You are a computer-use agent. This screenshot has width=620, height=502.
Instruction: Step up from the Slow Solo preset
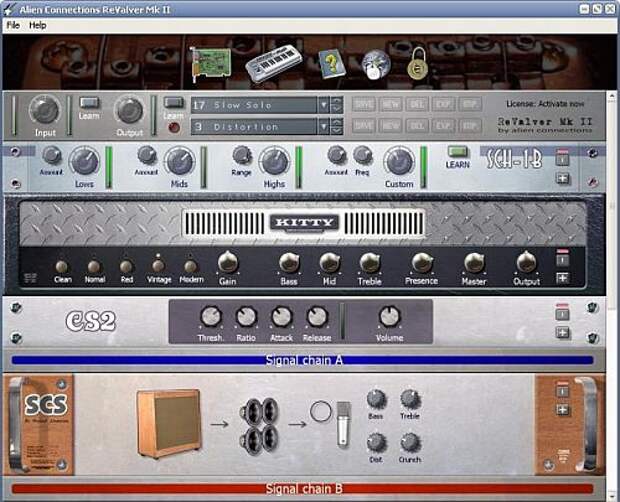[x=336, y=101]
